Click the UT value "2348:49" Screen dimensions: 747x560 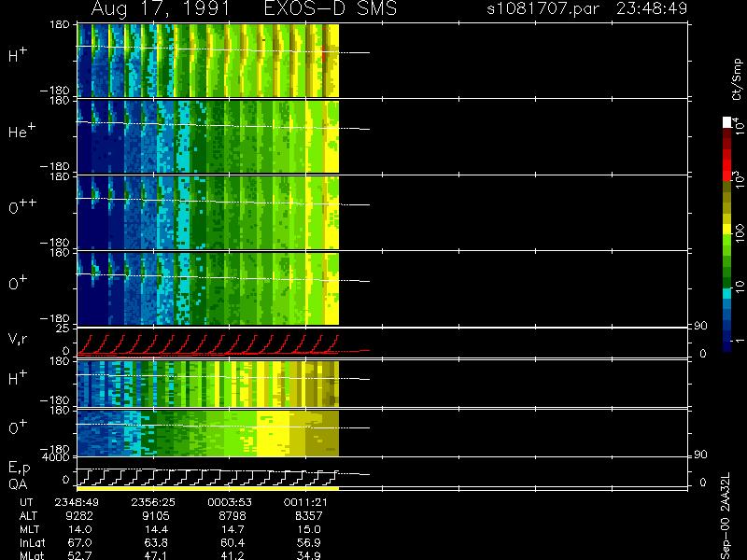(77, 502)
